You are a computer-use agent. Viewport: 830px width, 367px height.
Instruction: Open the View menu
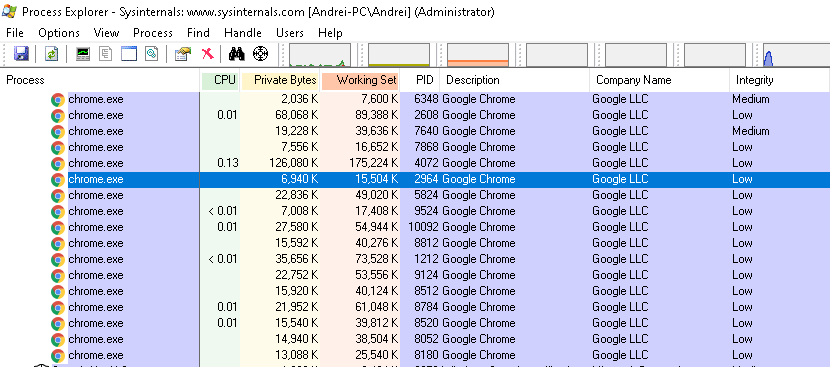pyautogui.click(x=106, y=33)
